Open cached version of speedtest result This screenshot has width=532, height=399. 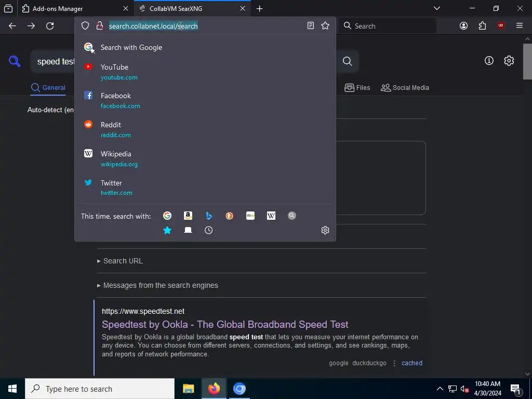coord(412,363)
